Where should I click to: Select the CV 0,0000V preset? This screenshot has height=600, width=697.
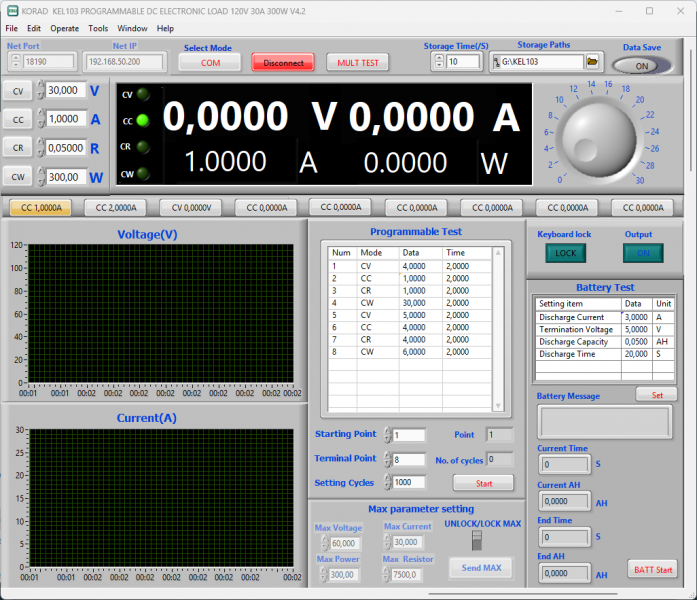(191, 208)
